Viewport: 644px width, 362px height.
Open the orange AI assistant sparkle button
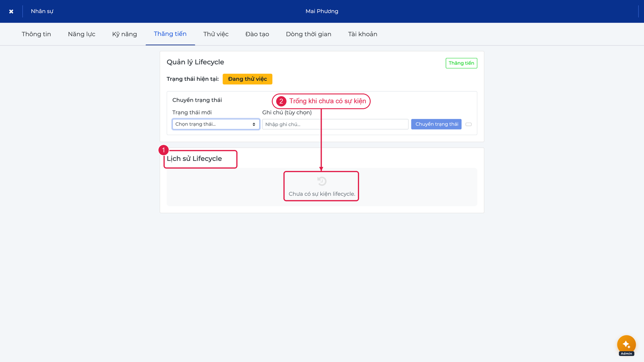click(626, 344)
